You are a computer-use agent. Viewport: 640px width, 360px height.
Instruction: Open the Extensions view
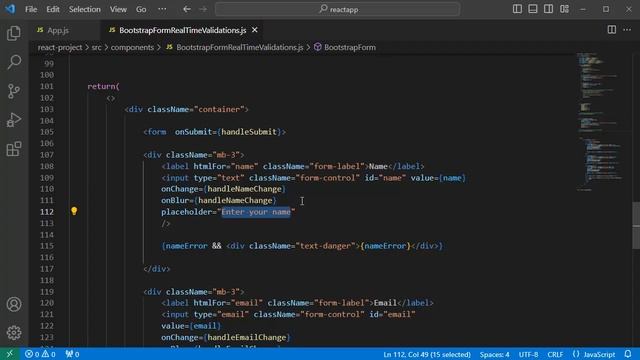click(14, 149)
